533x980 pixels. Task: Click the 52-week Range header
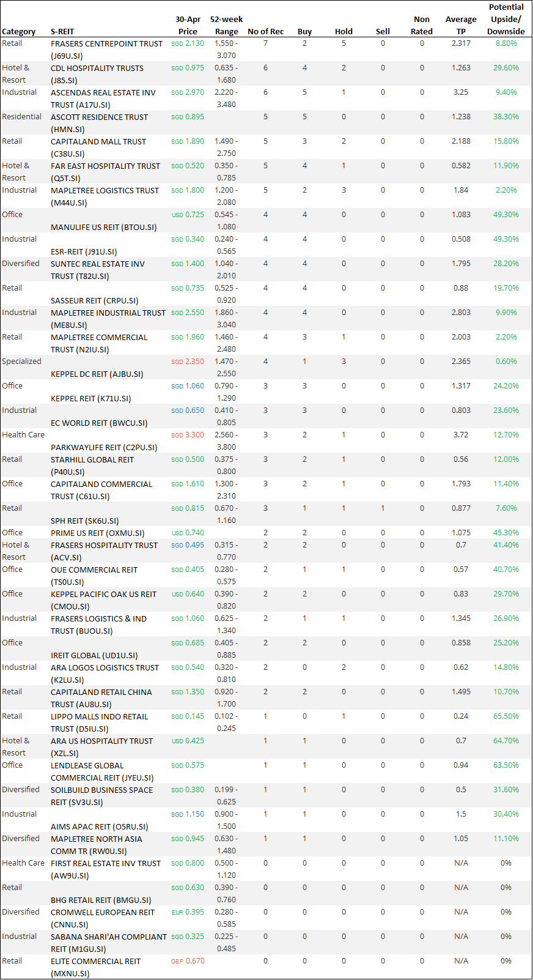tap(226, 26)
